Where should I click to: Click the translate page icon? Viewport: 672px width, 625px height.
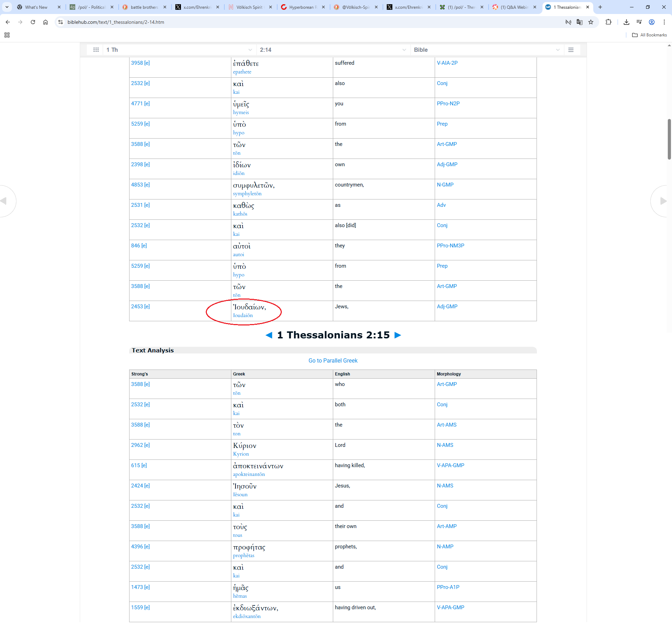580,22
